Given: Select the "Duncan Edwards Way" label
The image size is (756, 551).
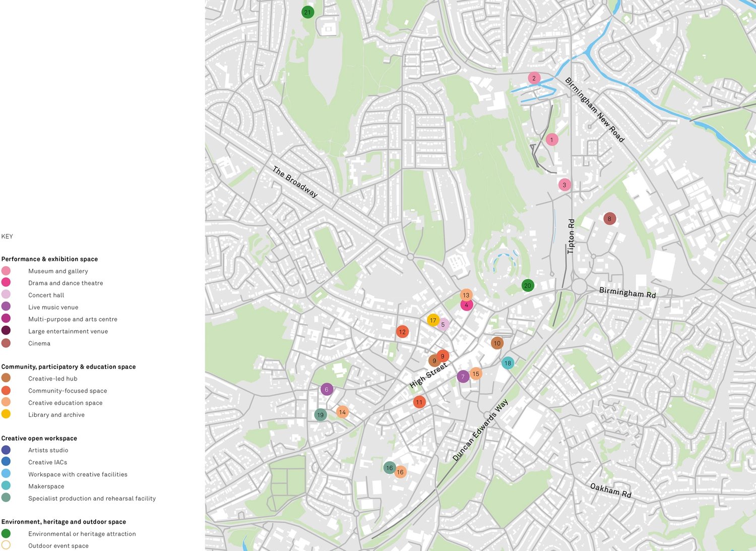Looking at the screenshot, I should pos(480,430).
